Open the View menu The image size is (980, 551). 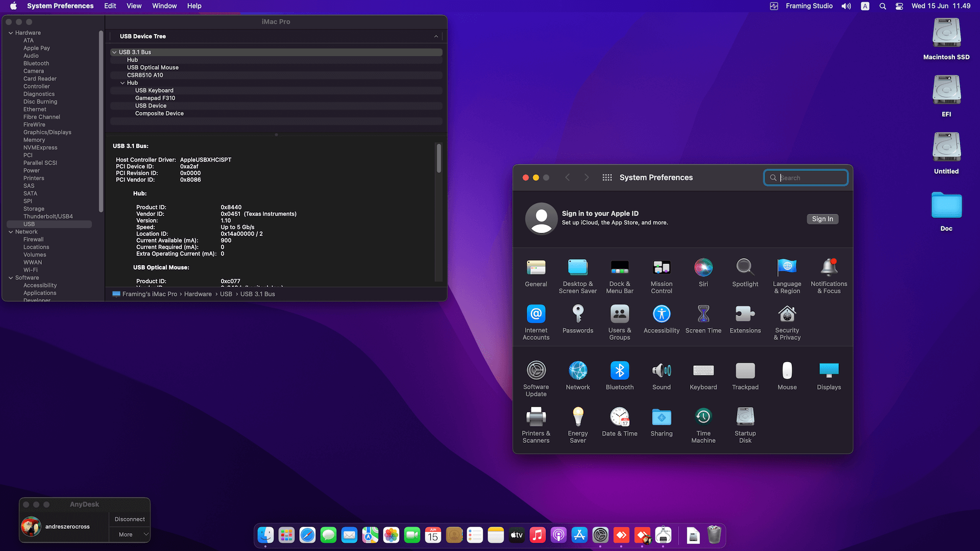(134, 6)
